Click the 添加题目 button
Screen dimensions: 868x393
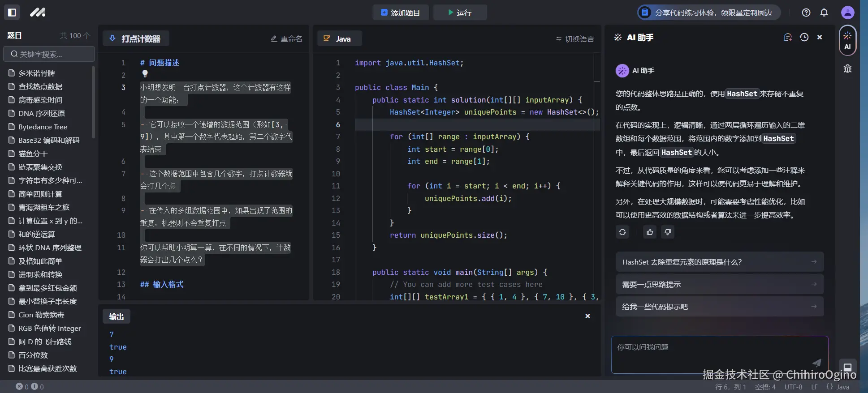pos(400,13)
